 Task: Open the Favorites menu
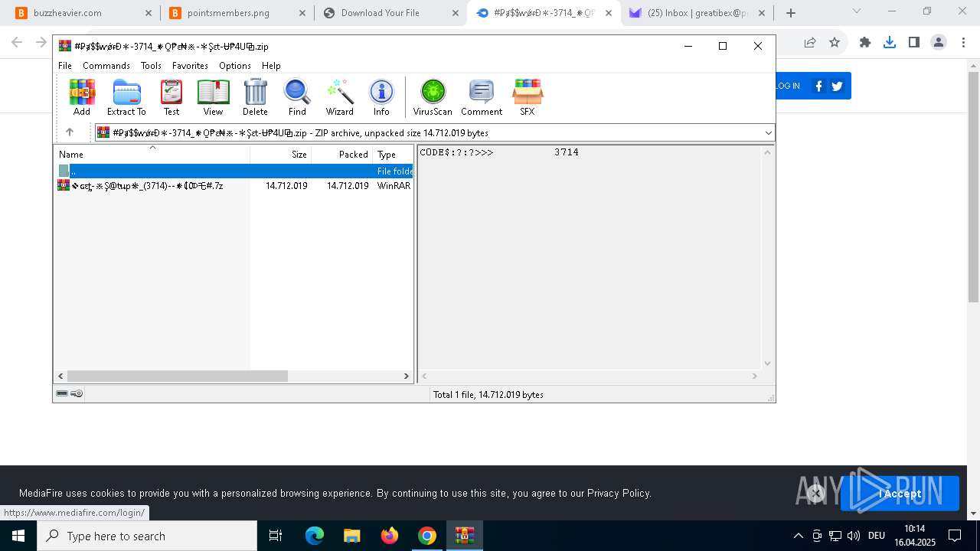click(x=190, y=66)
